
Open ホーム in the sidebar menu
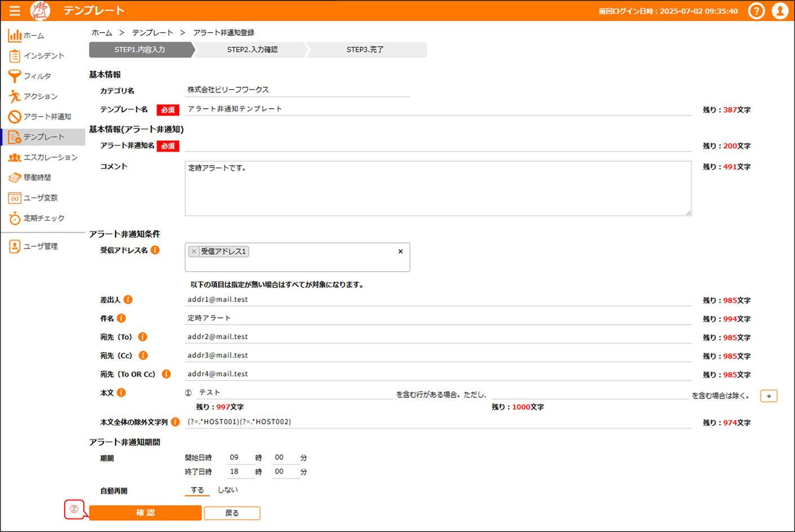[x=43, y=36]
